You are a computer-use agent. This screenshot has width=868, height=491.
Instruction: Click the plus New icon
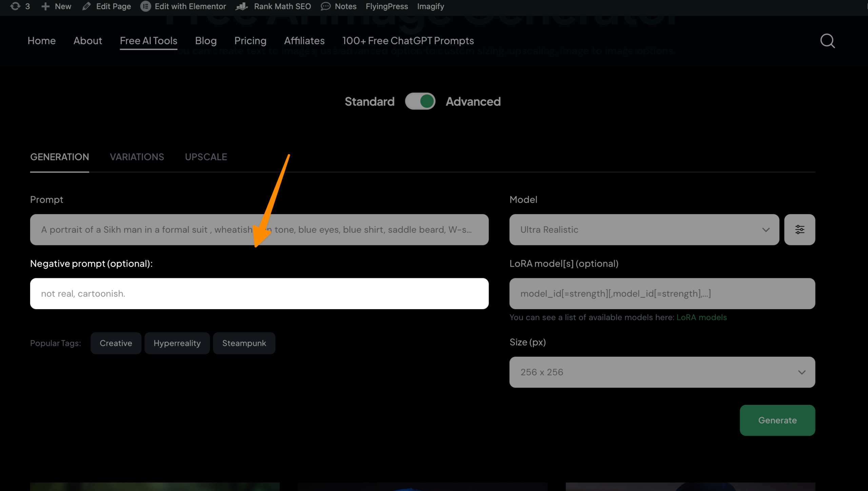(x=45, y=6)
